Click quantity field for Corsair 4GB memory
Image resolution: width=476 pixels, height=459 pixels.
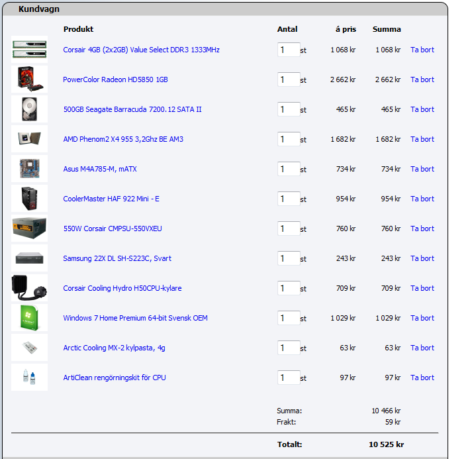(288, 50)
